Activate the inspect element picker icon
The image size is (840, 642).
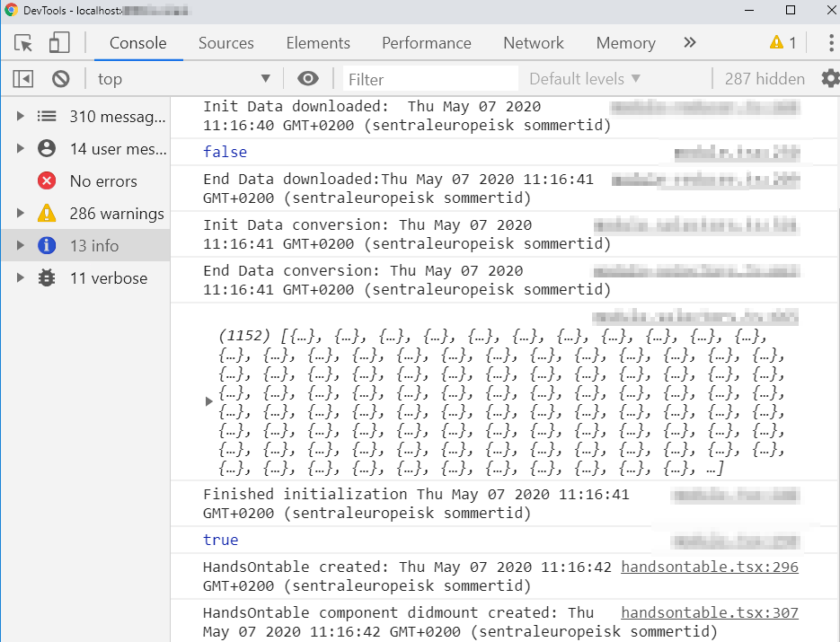click(x=23, y=43)
